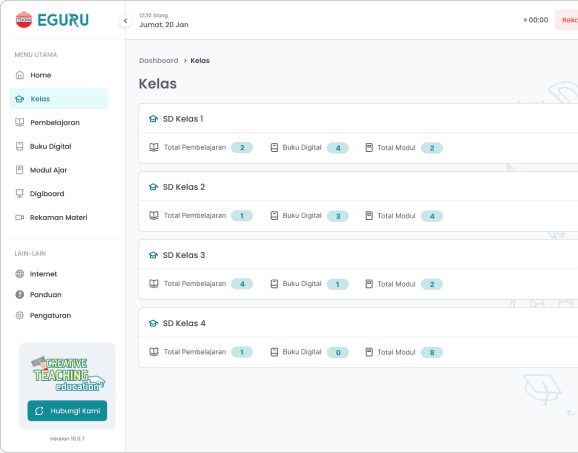The width and height of the screenshot is (578, 453).
Task: Click the Digiboard presentation icon
Action: click(x=20, y=194)
